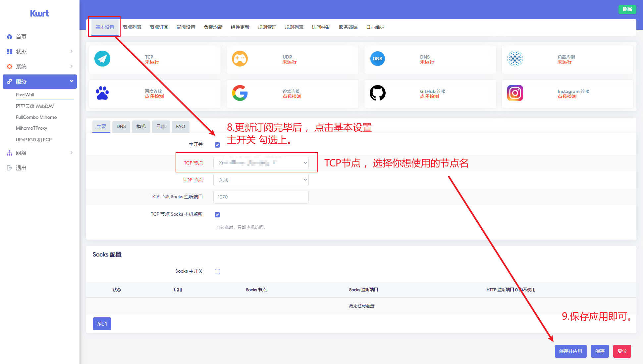This screenshot has width=643, height=364.
Task: Open the DNS settings sub-tab
Action: point(121,127)
